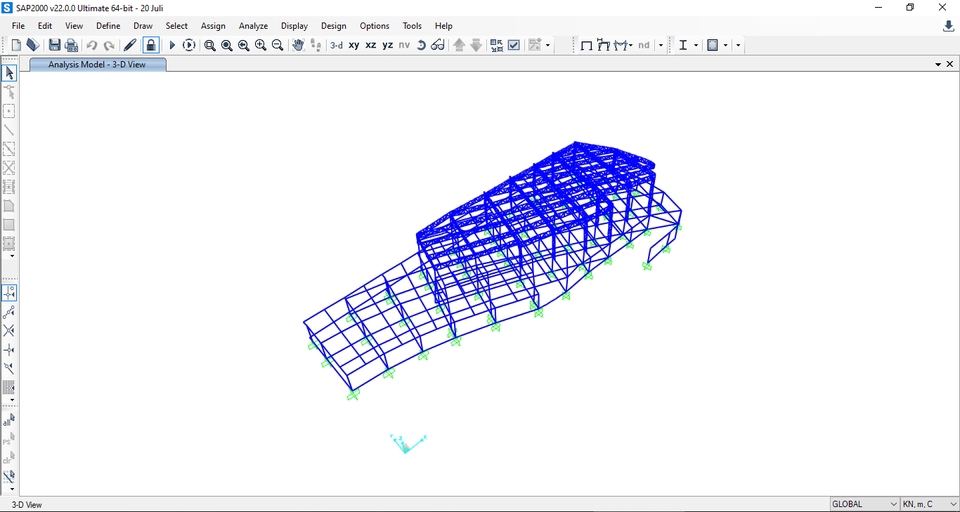Toggle Snap to Points and Grid Intersections
This screenshot has height=512, width=960.
pos(9,293)
